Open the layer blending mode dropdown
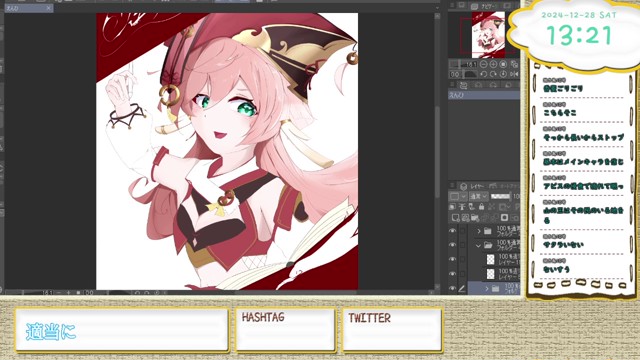This screenshot has height=360, width=640. point(479,196)
